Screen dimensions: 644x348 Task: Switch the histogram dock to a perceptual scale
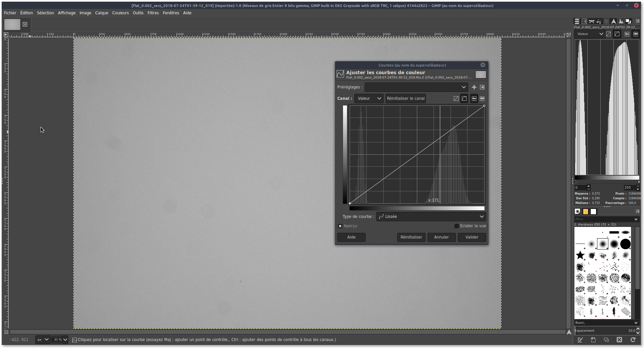pyautogui.click(x=617, y=34)
